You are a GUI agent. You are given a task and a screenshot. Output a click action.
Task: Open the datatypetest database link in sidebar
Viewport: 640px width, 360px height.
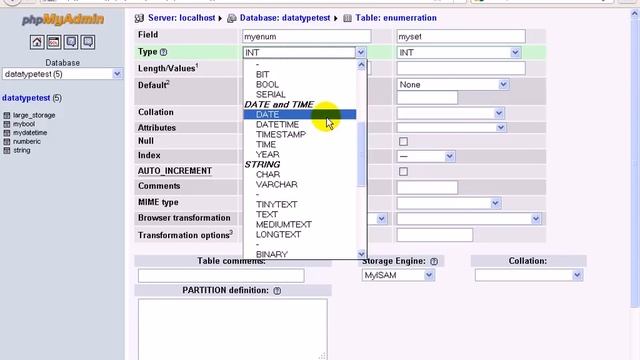point(26,98)
